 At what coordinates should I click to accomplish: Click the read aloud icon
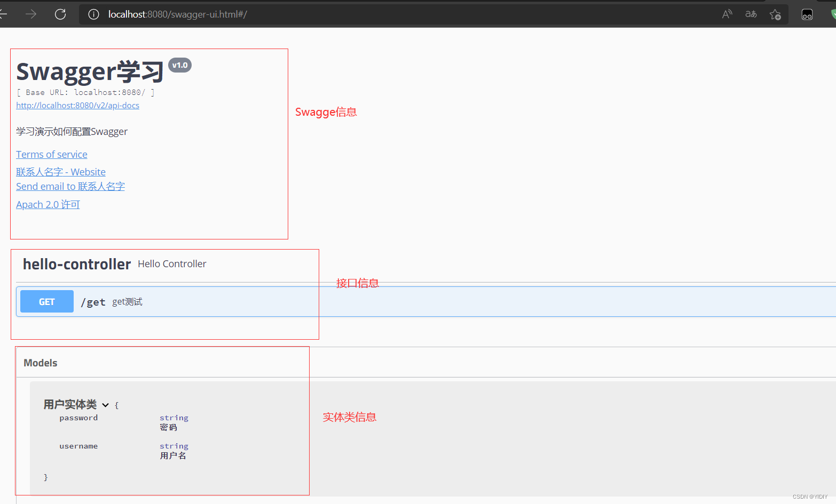(x=727, y=14)
